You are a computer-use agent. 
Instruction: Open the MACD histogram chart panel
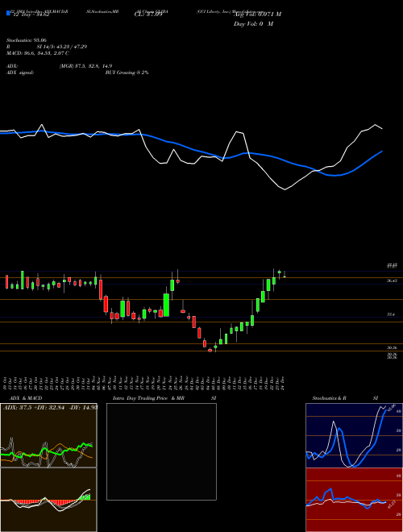48,500
